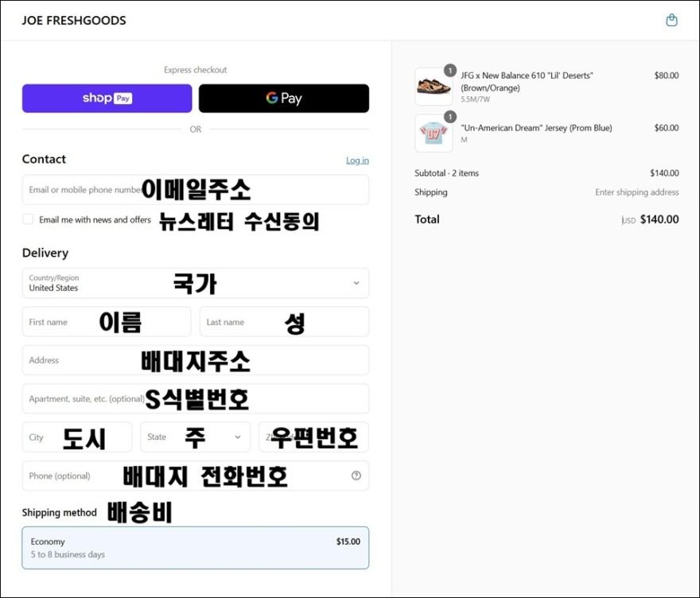The image size is (700, 598).
Task: Focus the Apartment, suite optional field
Action: coord(196,398)
